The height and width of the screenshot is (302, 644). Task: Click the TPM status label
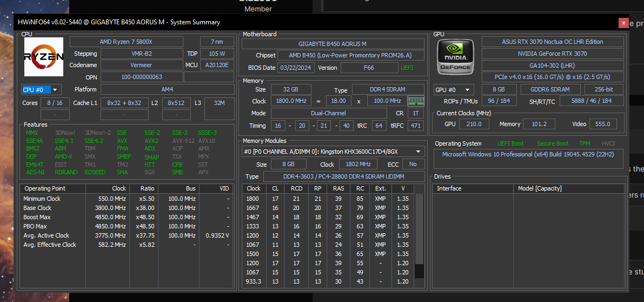(585, 143)
